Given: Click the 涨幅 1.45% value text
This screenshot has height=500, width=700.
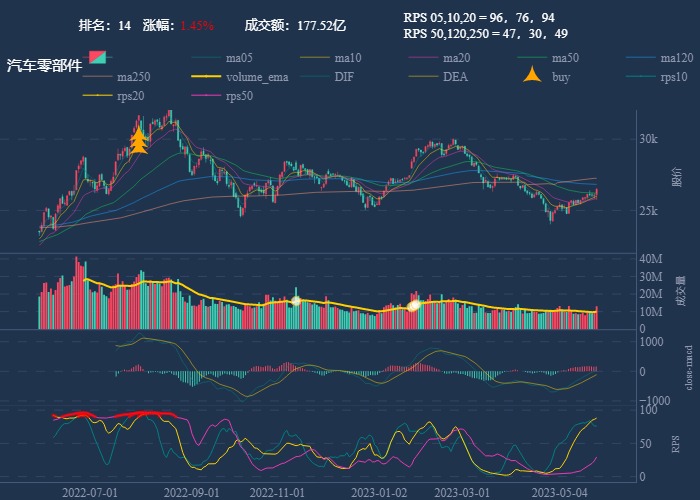Looking at the screenshot, I should point(196,25).
